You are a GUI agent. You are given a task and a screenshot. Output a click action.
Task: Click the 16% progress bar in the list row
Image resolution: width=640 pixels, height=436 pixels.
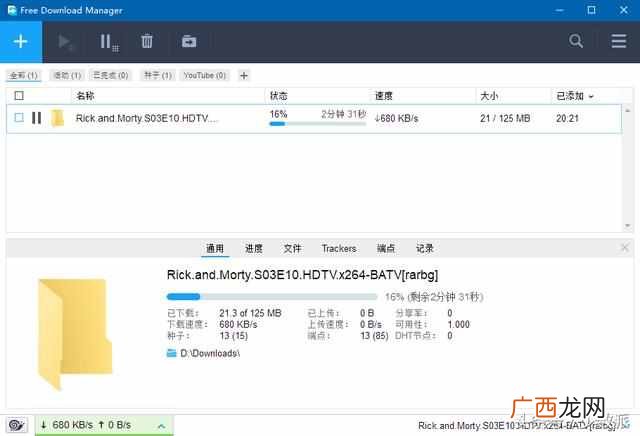[318, 123]
